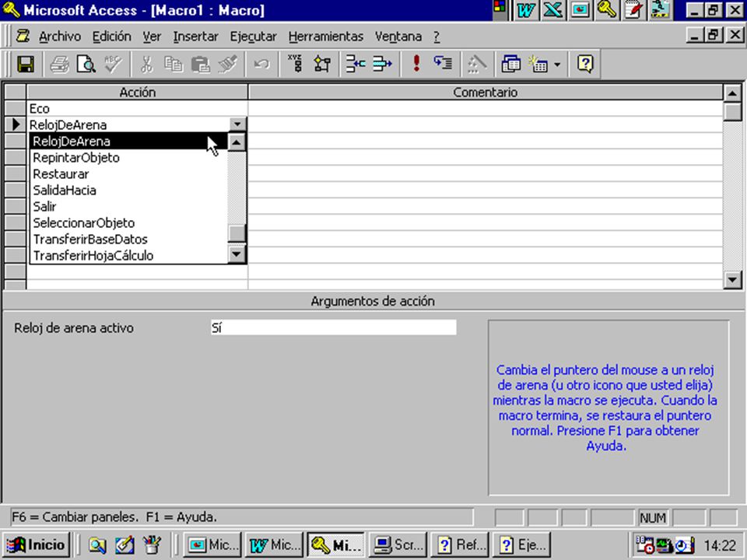Launch Excel from the Office shortcut bar
This screenshot has height=560, width=747.
coord(552,10)
